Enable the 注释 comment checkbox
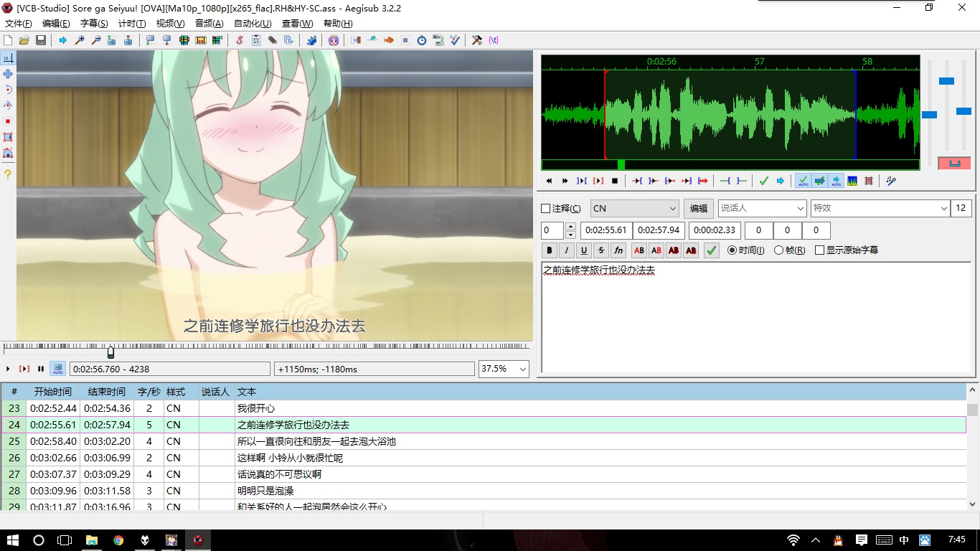This screenshot has width=980, height=551. point(545,209)
